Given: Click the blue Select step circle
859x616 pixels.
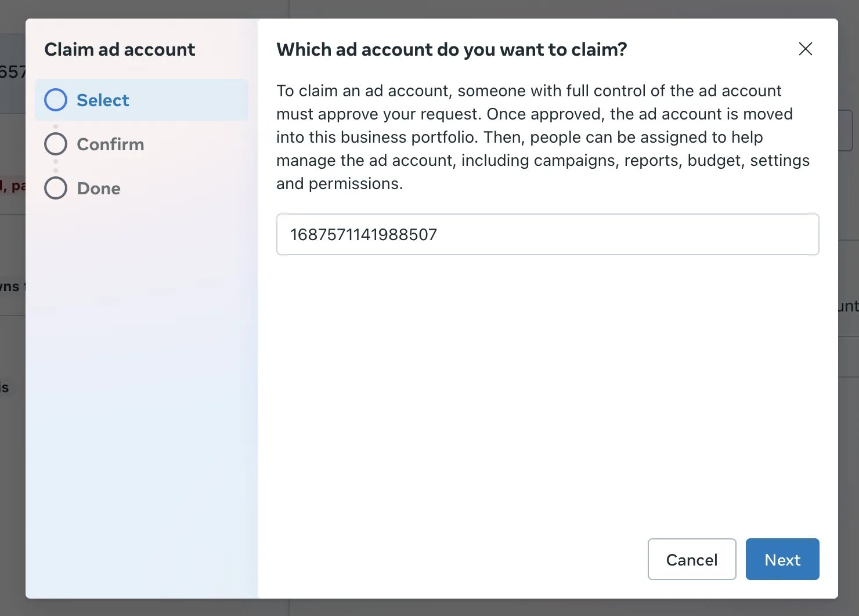Looking at the screenshot, I should (56, 100).
